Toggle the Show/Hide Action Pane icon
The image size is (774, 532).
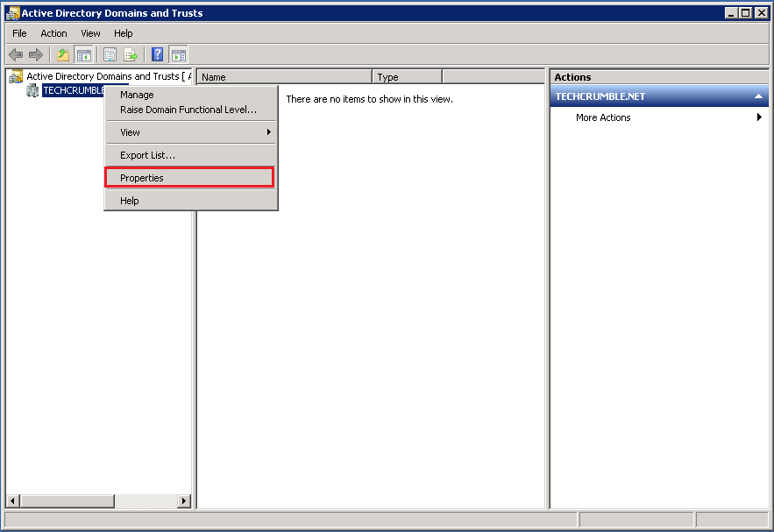point(178,53)
